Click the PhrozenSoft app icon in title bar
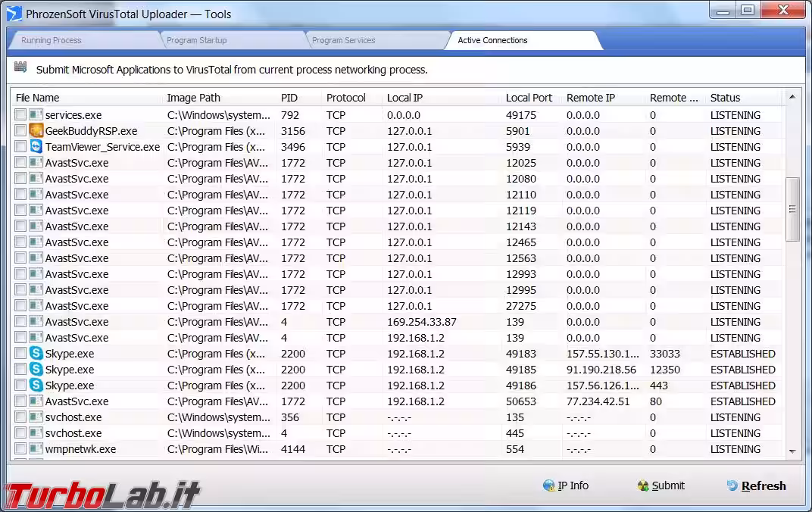 coord(14,14)
